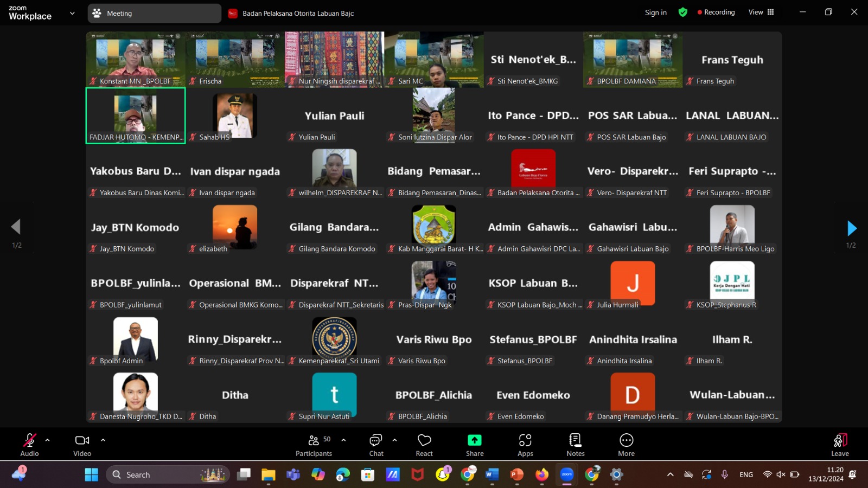Open the Apps icon in toolbar
Image resolution: width=868 pixels, height=488 pixels.
tap(525, 440)
